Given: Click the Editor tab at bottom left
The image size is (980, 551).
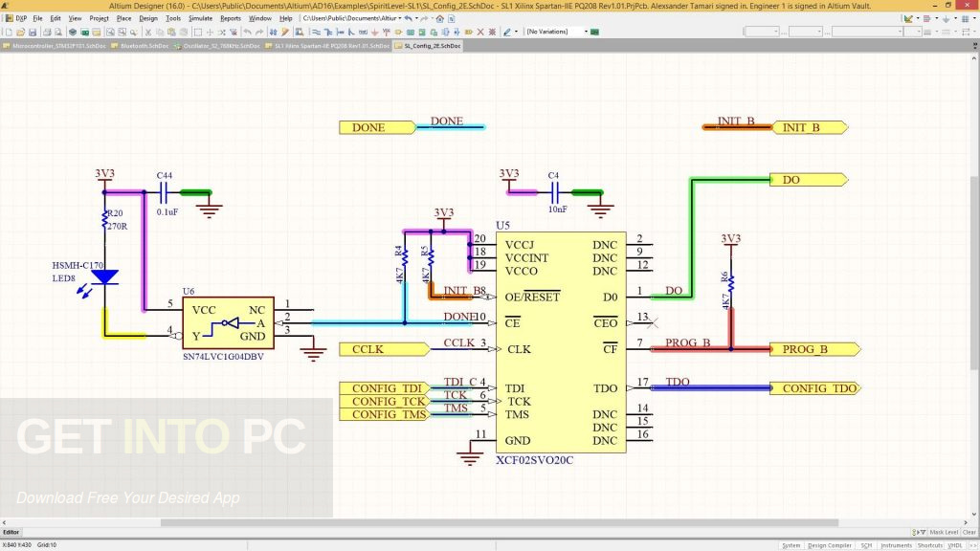Looking at the screenshot, I should point(11,532).
